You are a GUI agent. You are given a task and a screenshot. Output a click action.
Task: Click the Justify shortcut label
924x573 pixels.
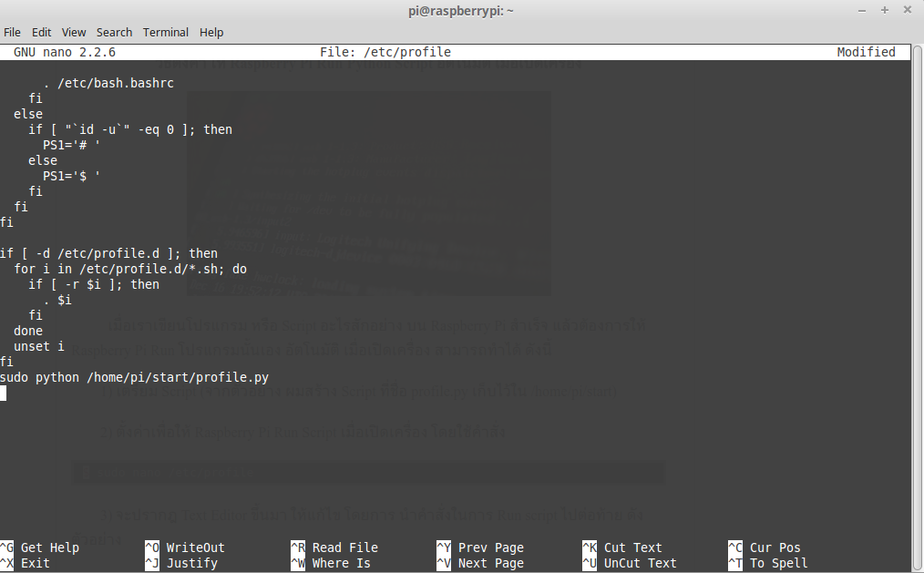(x=190, y=563)
